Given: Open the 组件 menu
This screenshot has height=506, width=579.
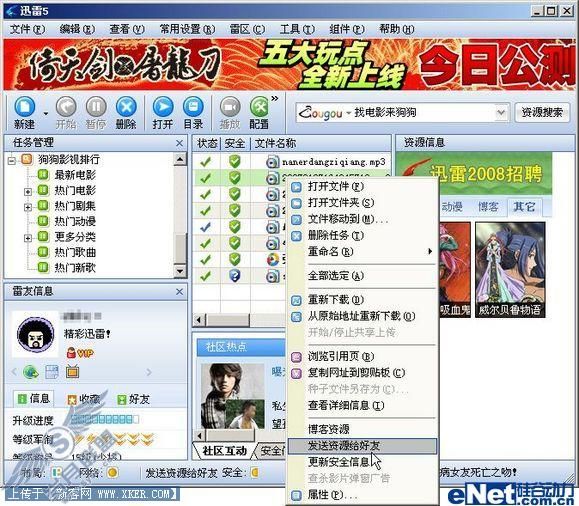Looking at the screenshot, I should 347,29.
